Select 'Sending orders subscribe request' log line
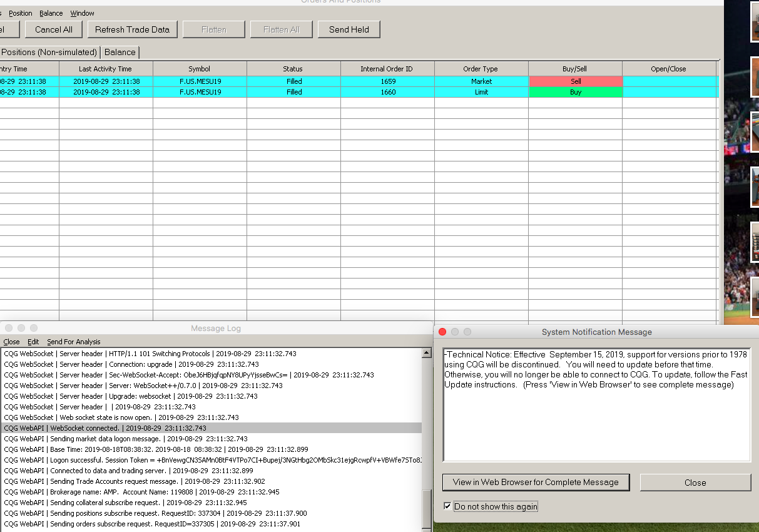Screen dimensions: 759x532 click(x=211, y=524)
